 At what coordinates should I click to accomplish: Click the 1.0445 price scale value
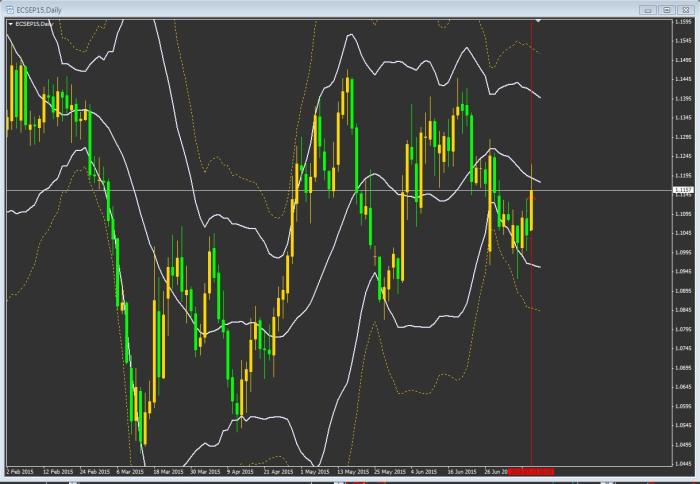click(x=683, y=463)
